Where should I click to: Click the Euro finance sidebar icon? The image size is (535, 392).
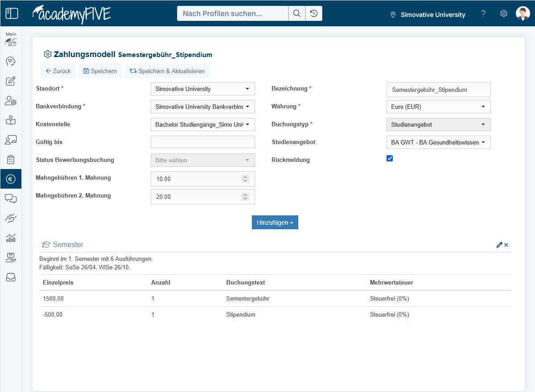[11, 179]
